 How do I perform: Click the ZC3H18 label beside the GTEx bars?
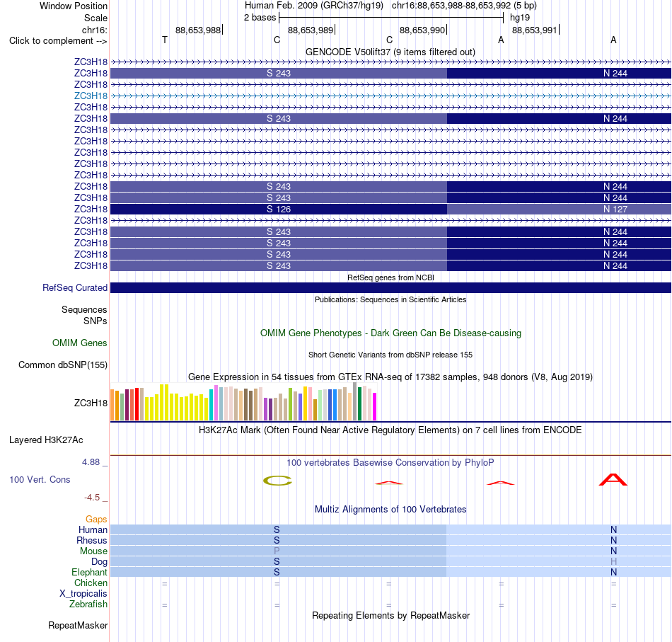point(91,403)
